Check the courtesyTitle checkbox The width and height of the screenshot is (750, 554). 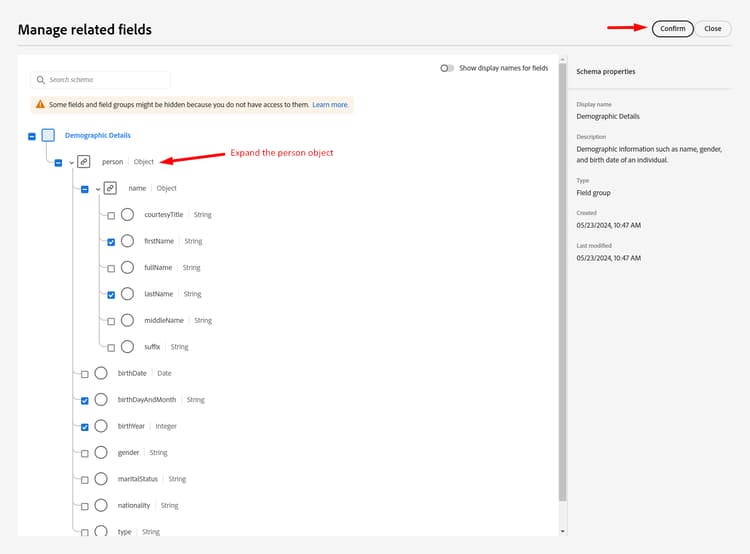pos(111,216)
